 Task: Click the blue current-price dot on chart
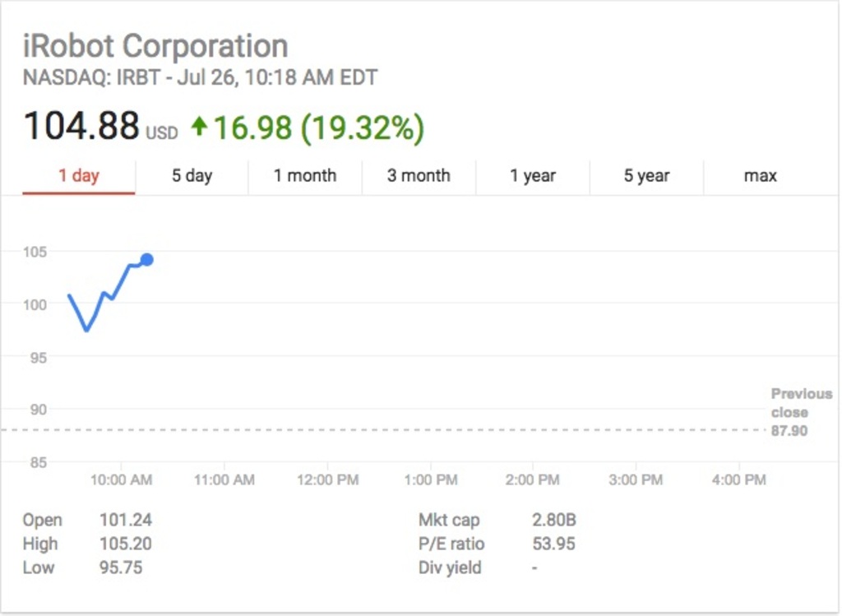click(146, 260)
